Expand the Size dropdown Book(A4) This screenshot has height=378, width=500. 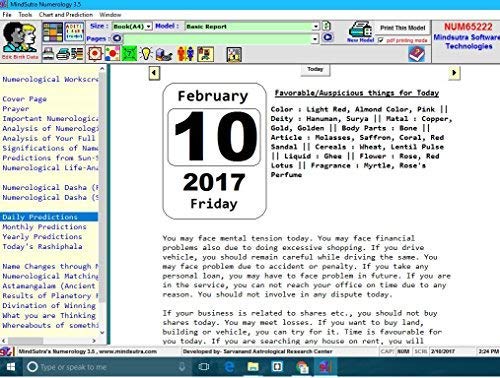click(149, 26)
